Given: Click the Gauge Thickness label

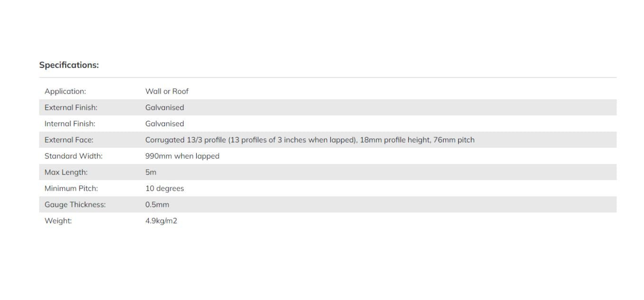Looking at the screenshot, I should (x=75, y=204).
